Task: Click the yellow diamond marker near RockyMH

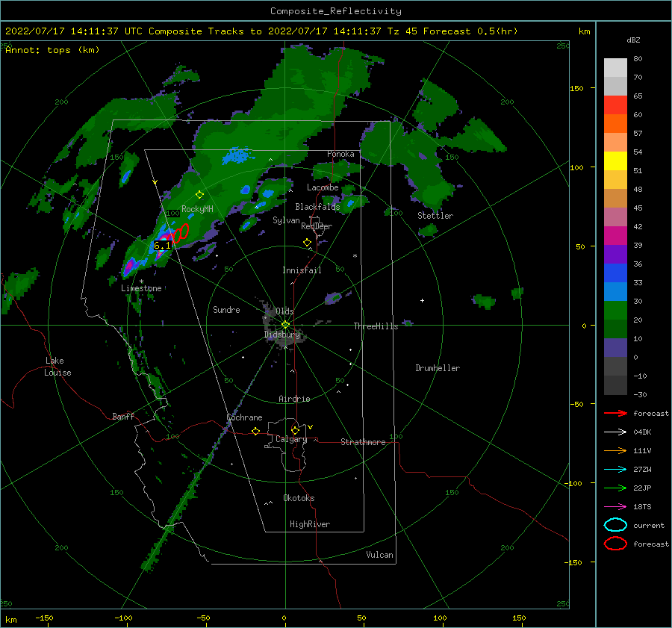Action: point(199,195)
